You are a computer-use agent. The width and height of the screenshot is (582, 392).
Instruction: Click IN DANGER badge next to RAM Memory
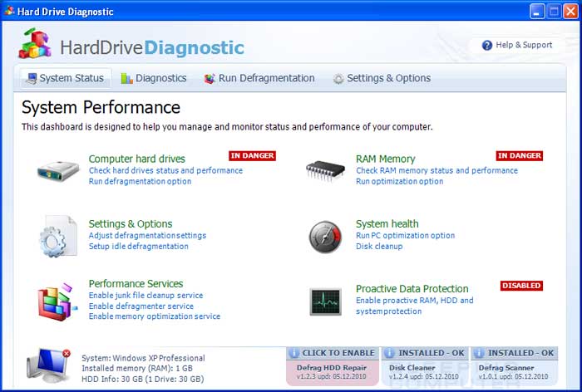pyautogui.click(x=520, y=156)
